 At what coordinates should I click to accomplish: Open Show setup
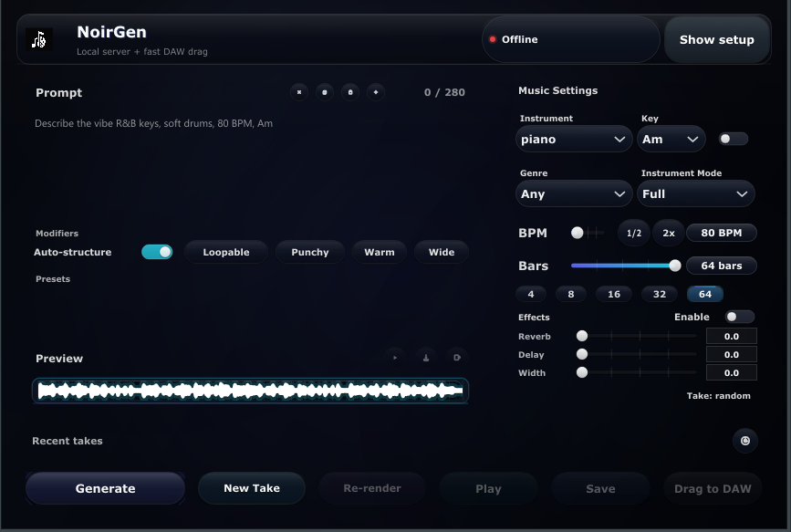(717, 39)
